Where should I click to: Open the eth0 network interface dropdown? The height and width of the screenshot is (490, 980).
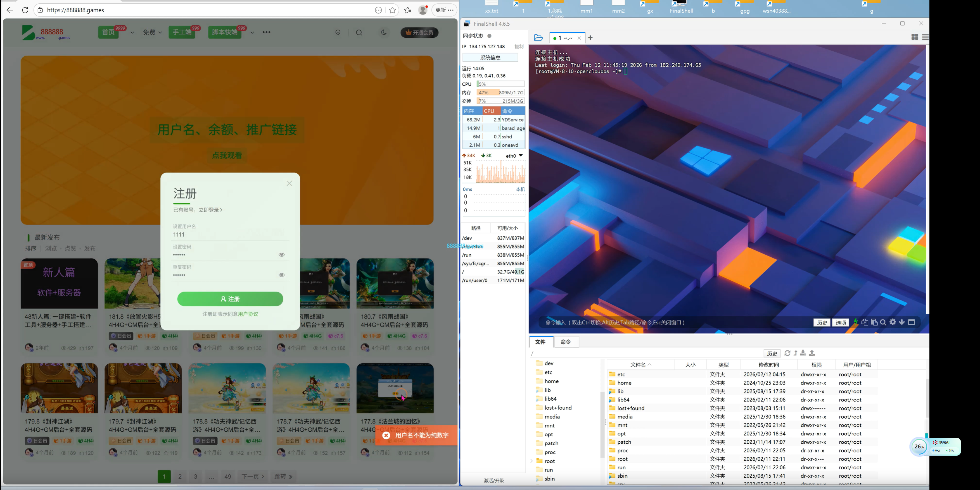coord(521,156)
